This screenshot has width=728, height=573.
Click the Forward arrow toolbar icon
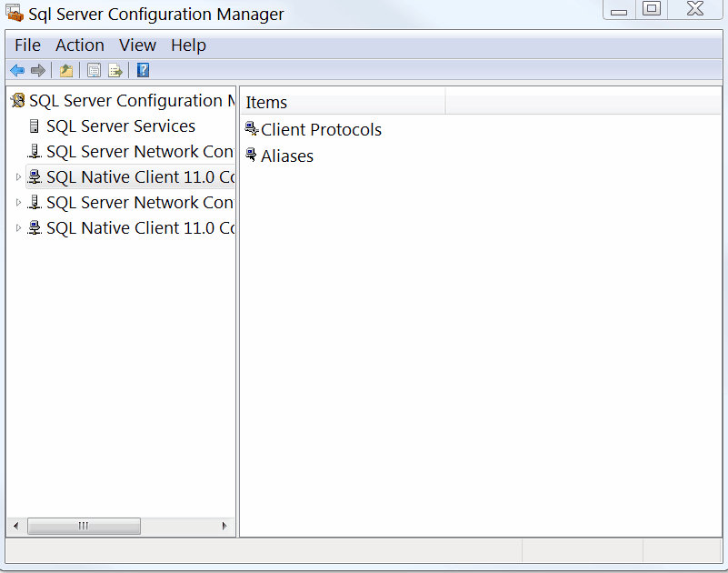38,71
